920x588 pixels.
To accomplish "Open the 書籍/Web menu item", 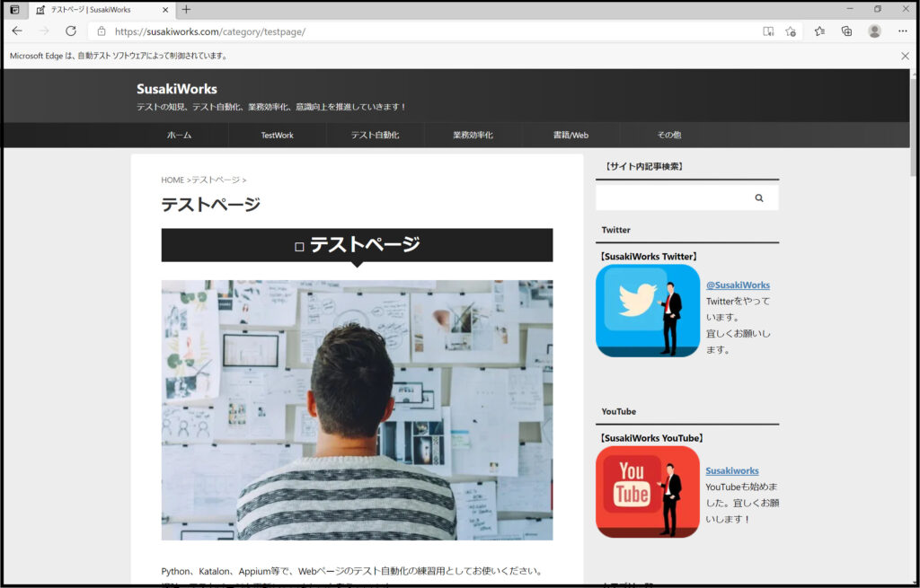I will pyautogui.click(x=571, y=135).
